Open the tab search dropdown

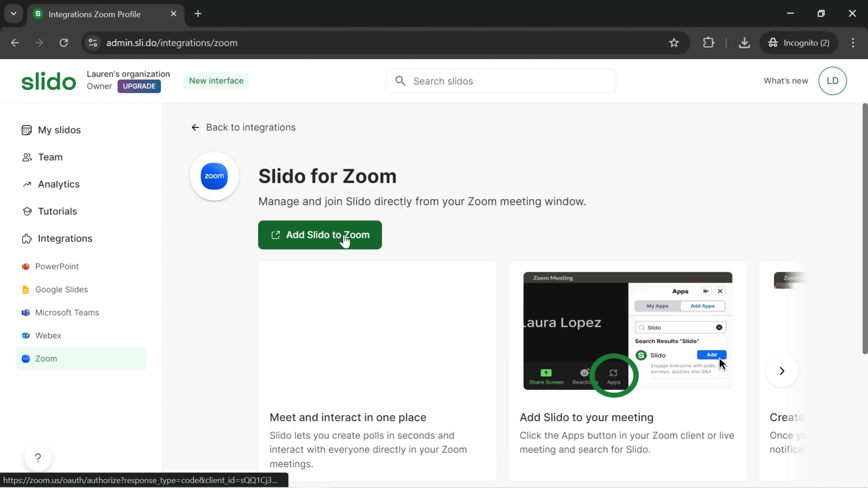coord(14,14)
